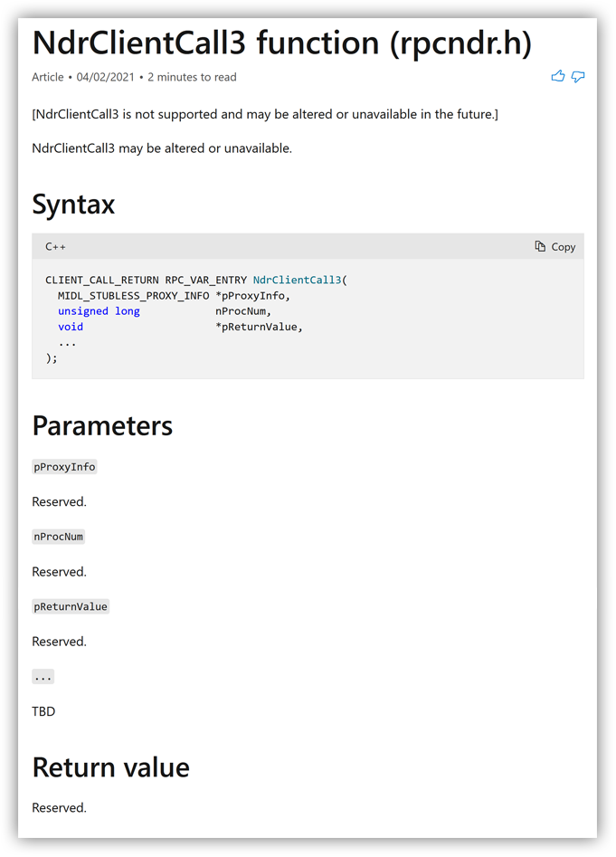Viewport: 616px width, 857px height.
Task: Click the article date 04/02/2021
Action: coord(106,77)
